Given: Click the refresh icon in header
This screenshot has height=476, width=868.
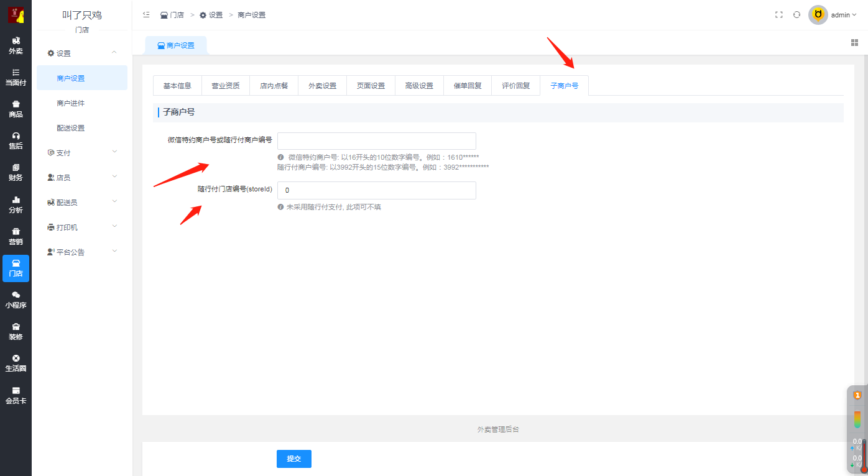Looking at the screenshot, I should tap(796, 15).
